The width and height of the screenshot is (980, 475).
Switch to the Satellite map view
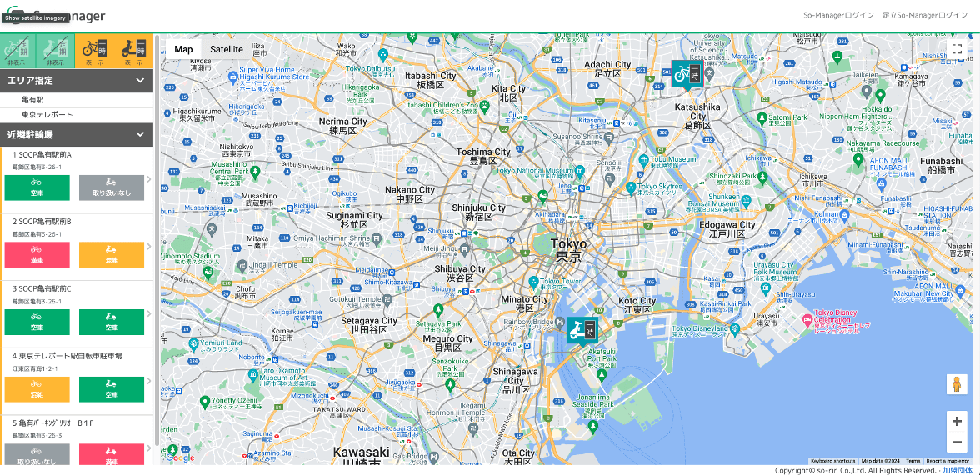point(226,49)
